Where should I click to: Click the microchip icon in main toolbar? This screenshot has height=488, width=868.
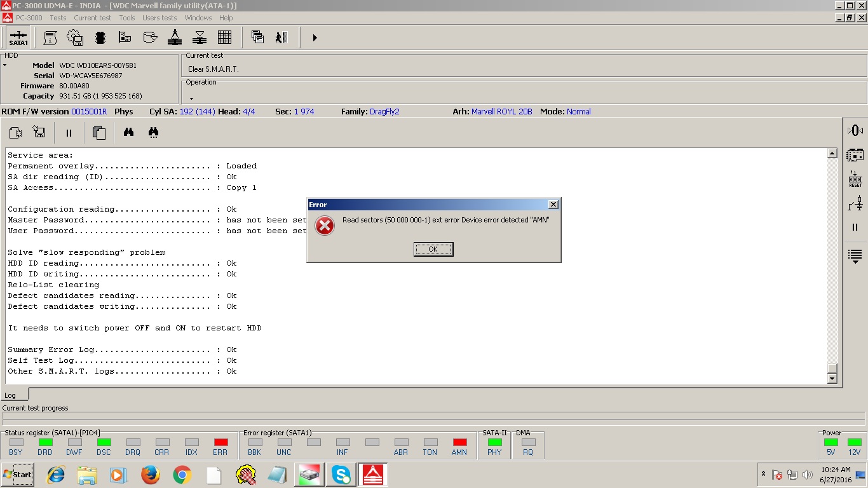100,37
